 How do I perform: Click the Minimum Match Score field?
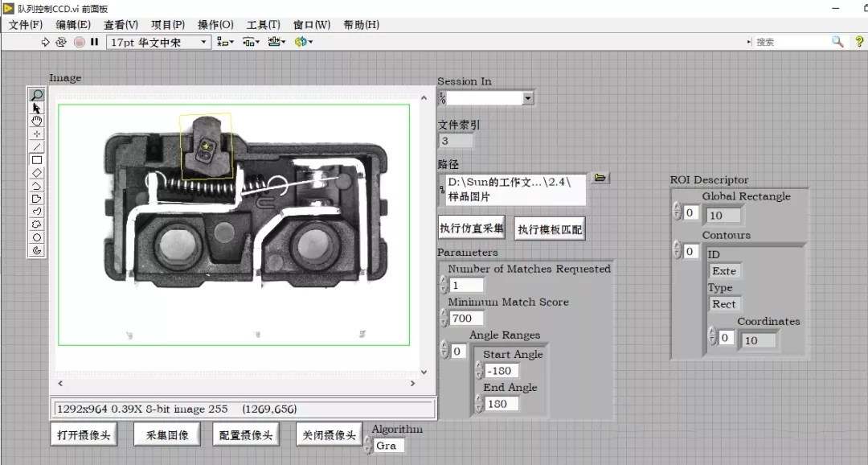[x=467, y=318]
